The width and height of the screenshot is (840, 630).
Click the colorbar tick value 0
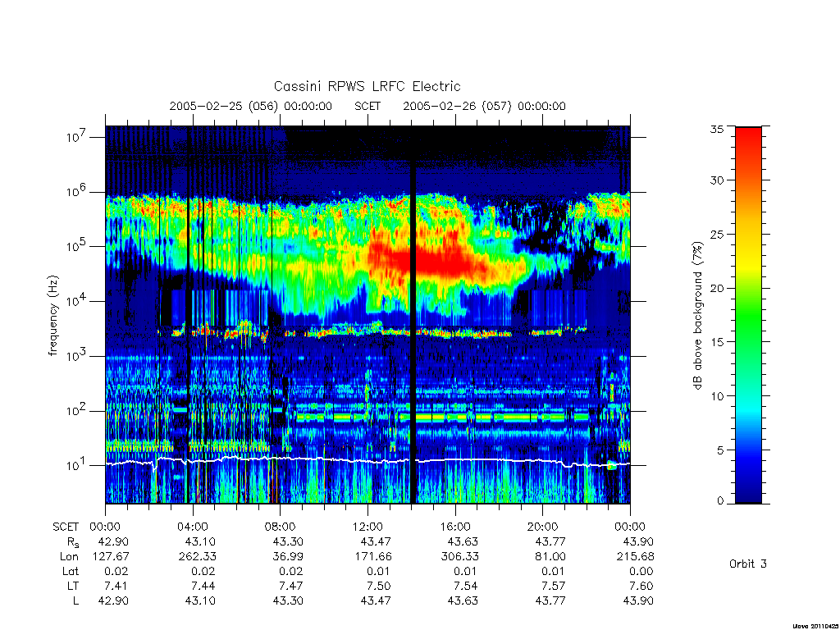tap(720, 501)
